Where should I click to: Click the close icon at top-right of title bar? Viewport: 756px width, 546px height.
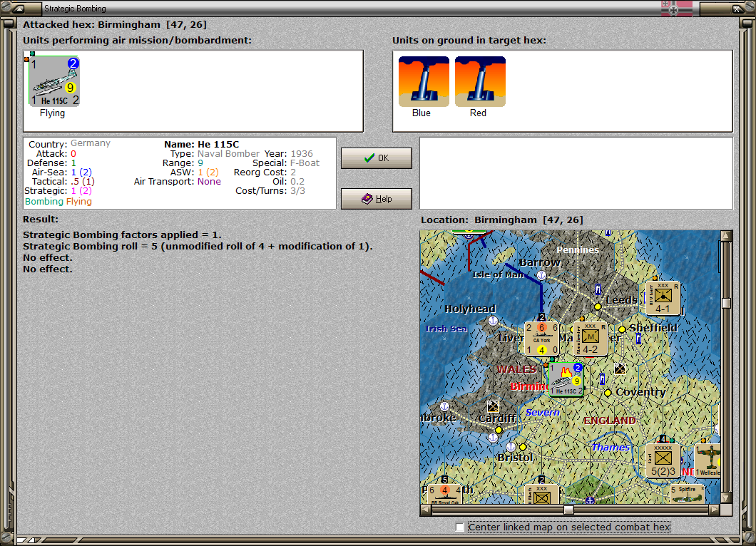point(737,8)
